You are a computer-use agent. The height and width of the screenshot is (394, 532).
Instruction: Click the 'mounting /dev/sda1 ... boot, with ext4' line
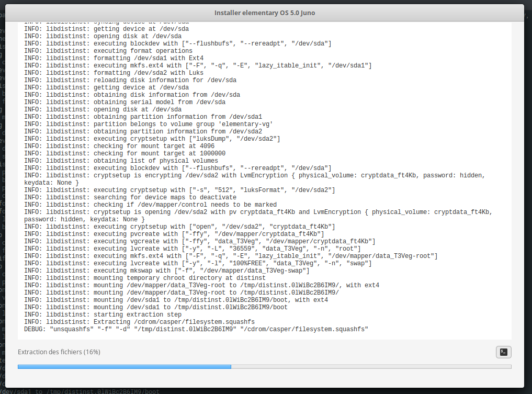click(x=176, y=300)
